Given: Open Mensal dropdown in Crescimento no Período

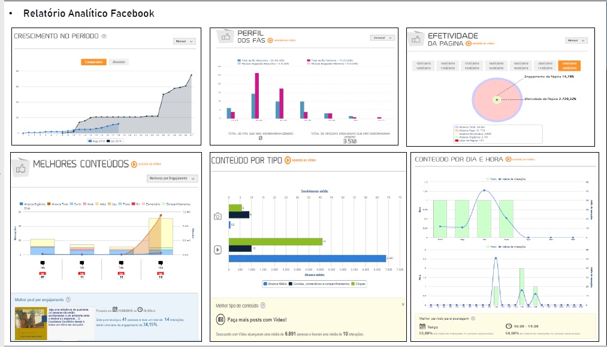Looking at the screenshot, I should click(184, 41).
